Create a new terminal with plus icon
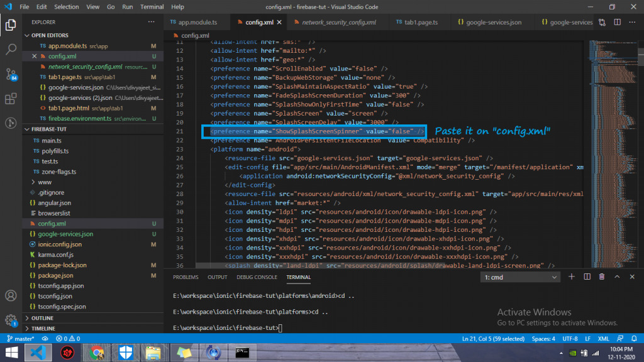Screen dimensions: 644x362 click(x=572, y=277)
